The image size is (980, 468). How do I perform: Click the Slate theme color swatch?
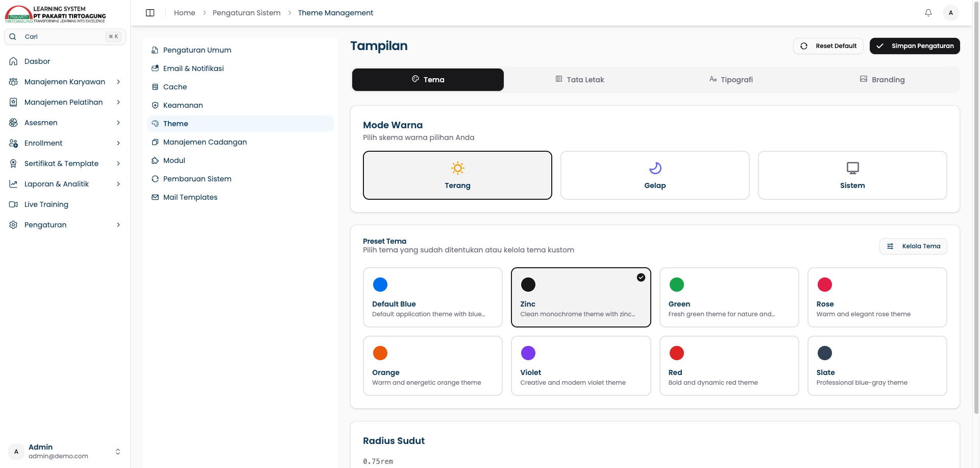824,353
